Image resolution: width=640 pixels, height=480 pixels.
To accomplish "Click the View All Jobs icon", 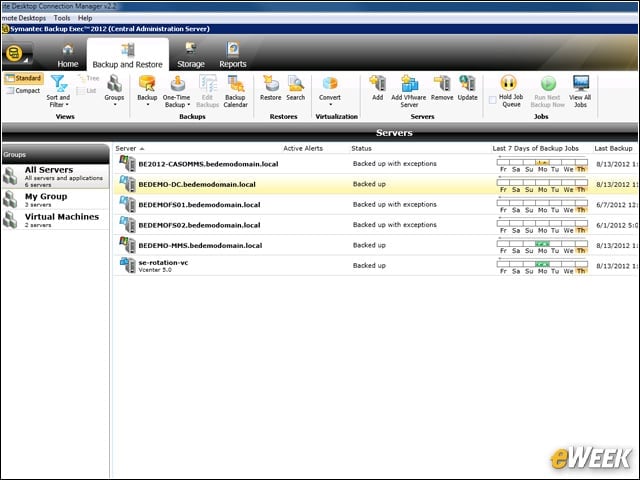I will pos(580,83).
